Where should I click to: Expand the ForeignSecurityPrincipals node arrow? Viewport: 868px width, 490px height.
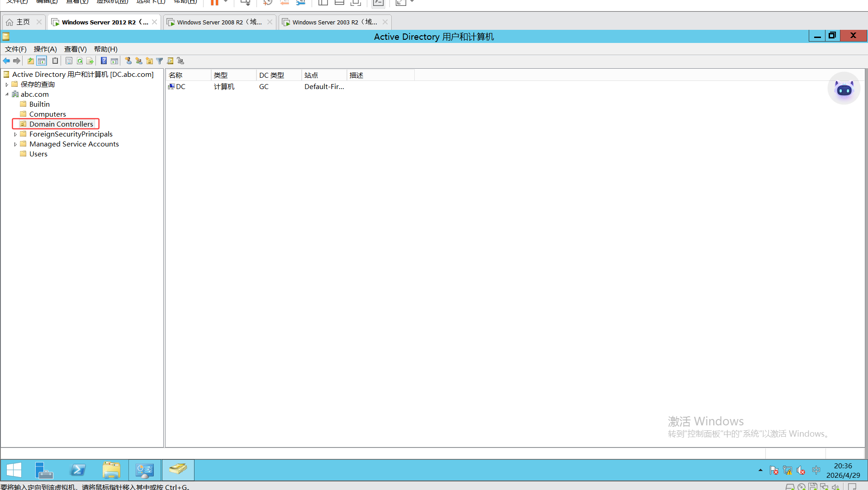pos(15,134)
